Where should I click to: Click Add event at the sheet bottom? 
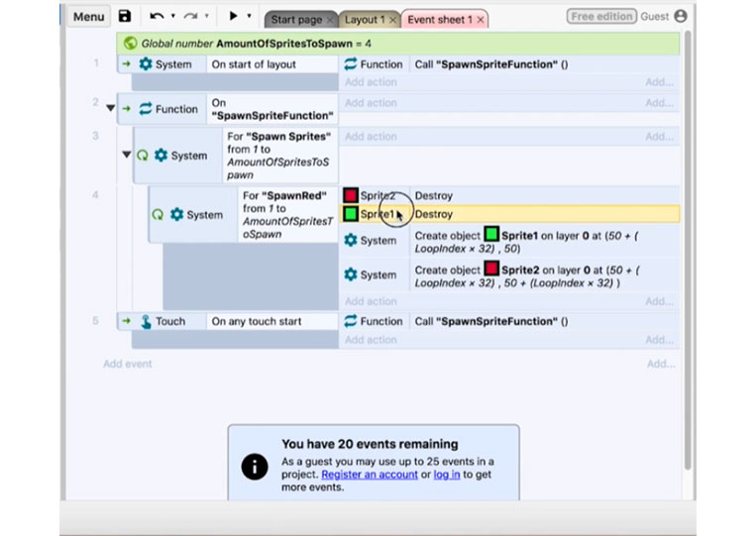point(127,364)
